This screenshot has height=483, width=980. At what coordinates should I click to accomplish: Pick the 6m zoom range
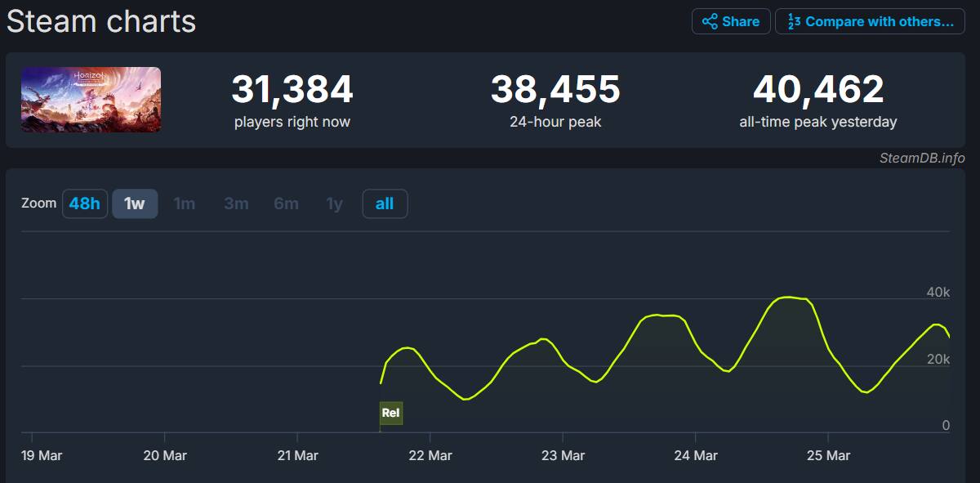(286, 203)
